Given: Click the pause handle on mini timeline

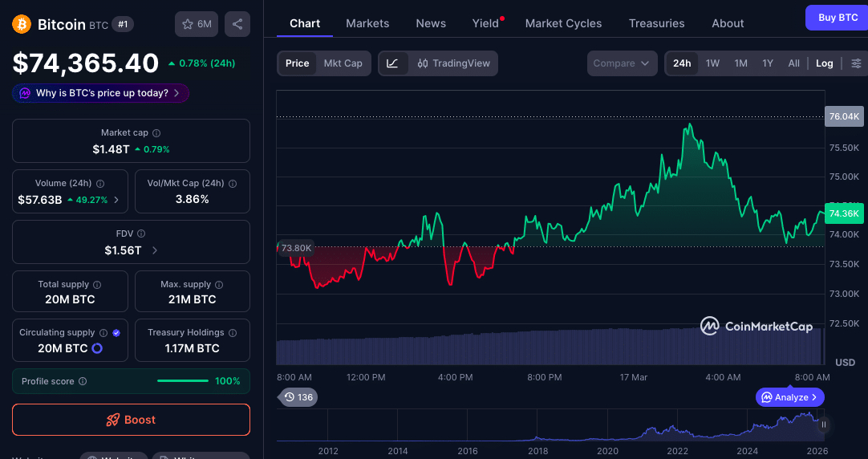Looking at the screenshot, I should [824, 424].
